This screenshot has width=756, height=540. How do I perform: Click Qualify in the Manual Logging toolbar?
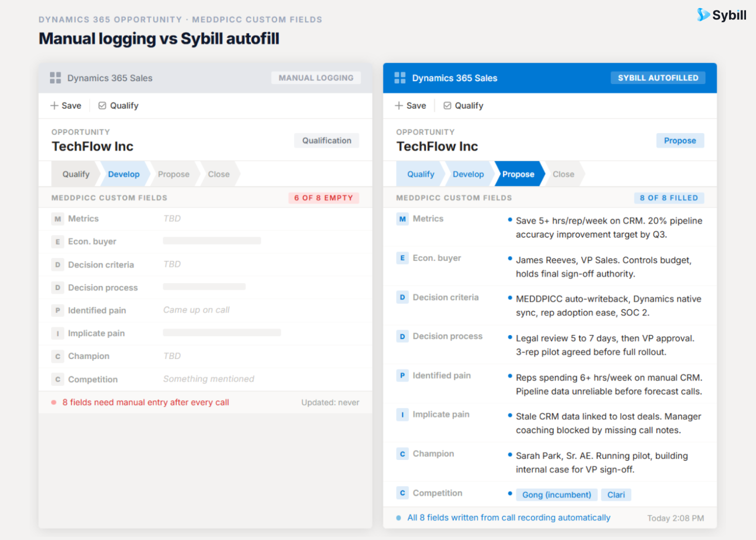point(118,106)
